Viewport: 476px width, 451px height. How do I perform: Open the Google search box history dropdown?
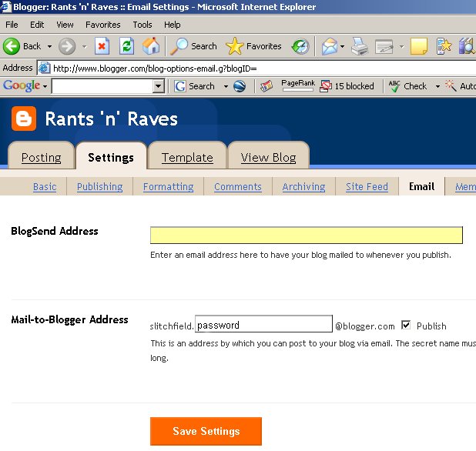(x=158, y=86)
